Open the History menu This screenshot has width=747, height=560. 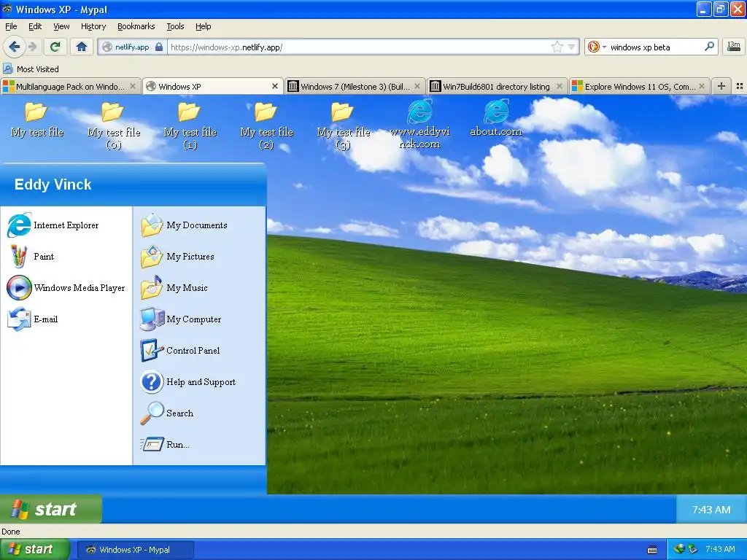tap(93, 26)
